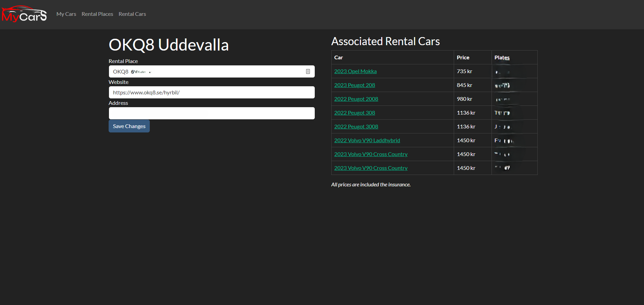Select the Price column header
Screen dimensions: 644x305
tap(473, 58)
